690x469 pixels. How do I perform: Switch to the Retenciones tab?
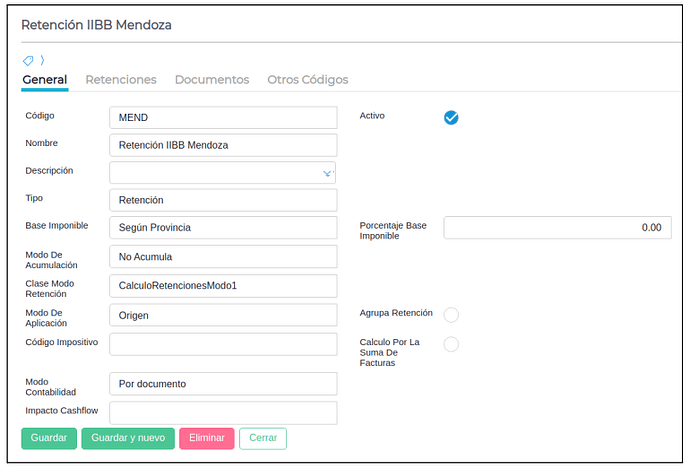pos(121,80)
